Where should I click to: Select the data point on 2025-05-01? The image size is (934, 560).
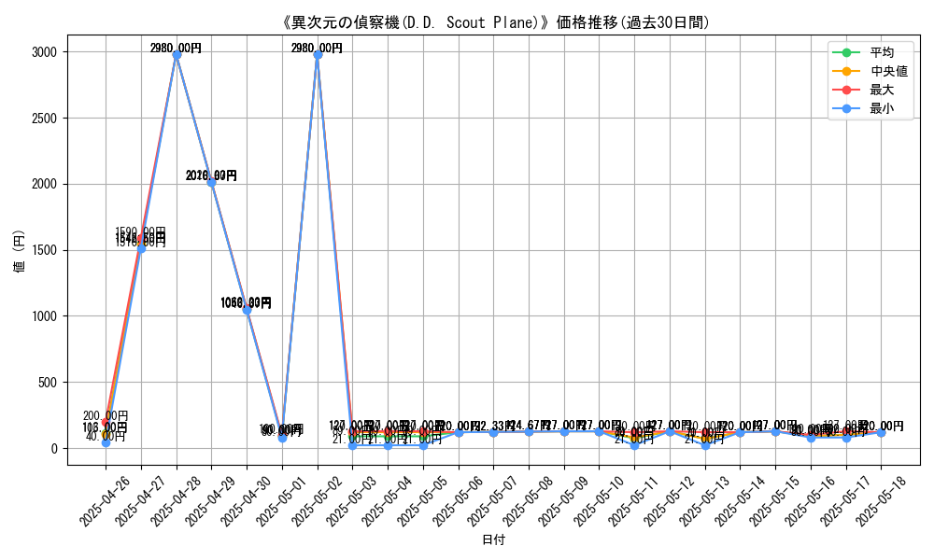coord(282,438)
